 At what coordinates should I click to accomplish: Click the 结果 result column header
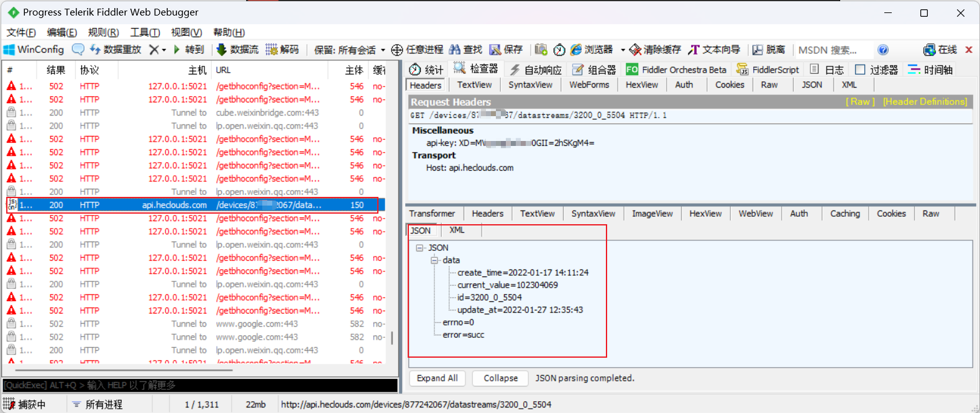click(56, 70)
